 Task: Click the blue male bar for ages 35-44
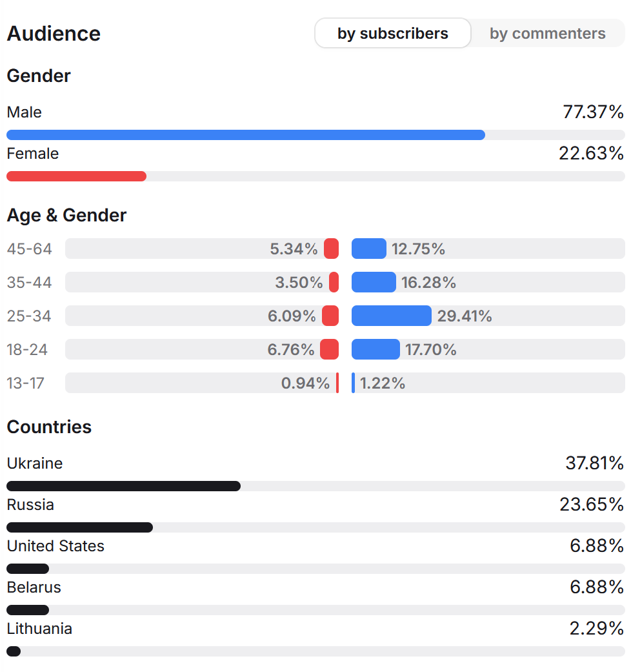[x=374, y=282]
